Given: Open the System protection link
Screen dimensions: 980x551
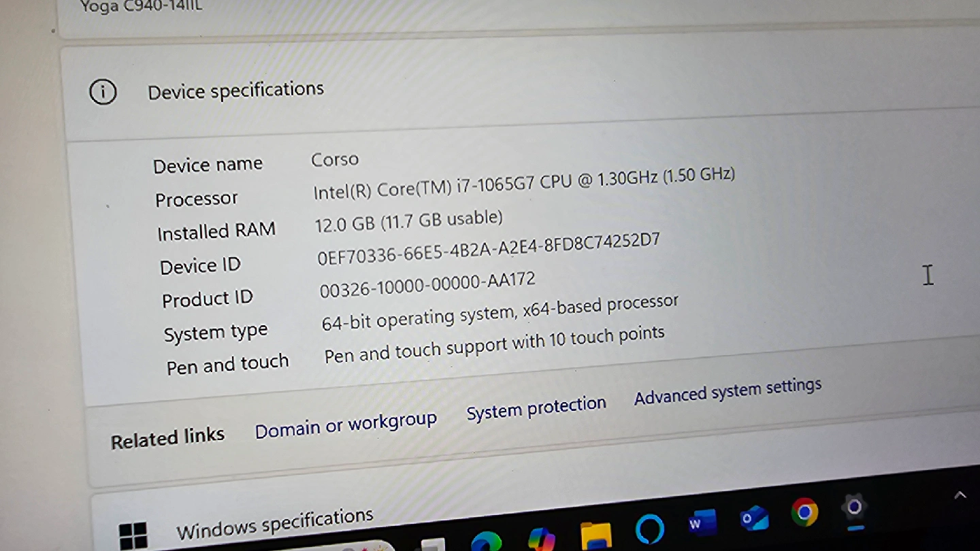Looking at the screenshot, I should (536, 408).
